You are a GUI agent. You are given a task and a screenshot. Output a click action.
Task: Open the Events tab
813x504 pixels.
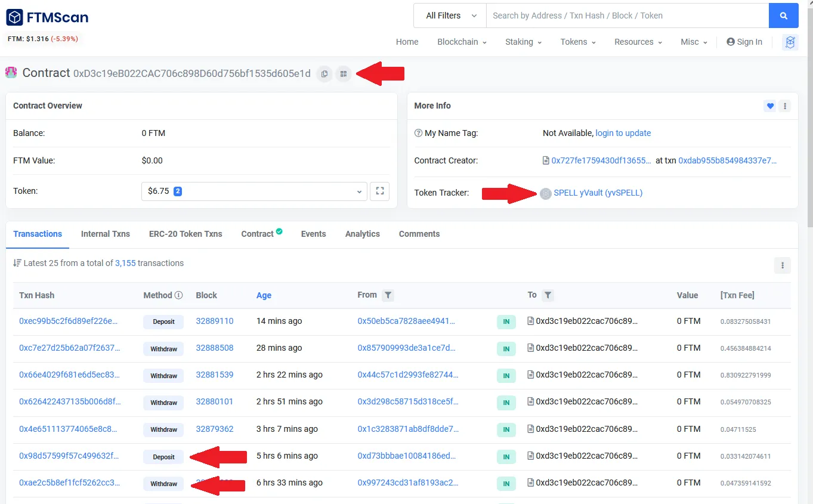[x=313, y=234]
